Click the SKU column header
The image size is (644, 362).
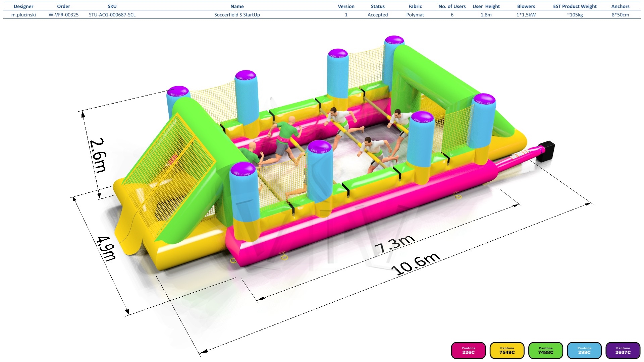pos(112,6)
